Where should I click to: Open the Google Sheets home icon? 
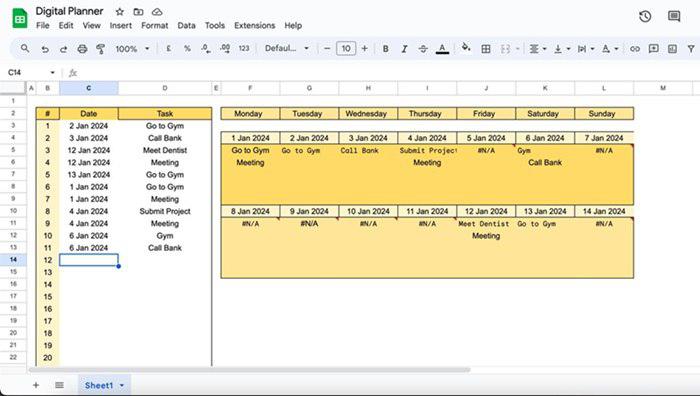click(20, 18)
